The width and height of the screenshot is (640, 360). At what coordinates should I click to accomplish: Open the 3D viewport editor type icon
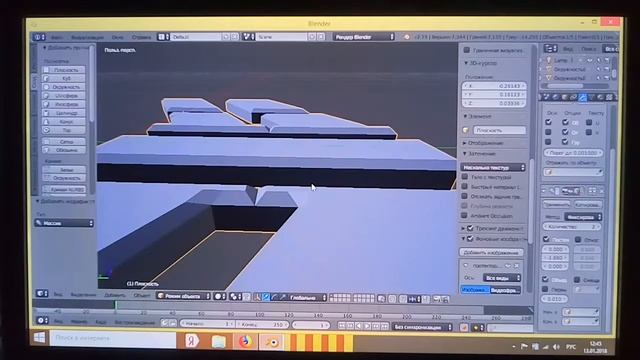point(41,293)
